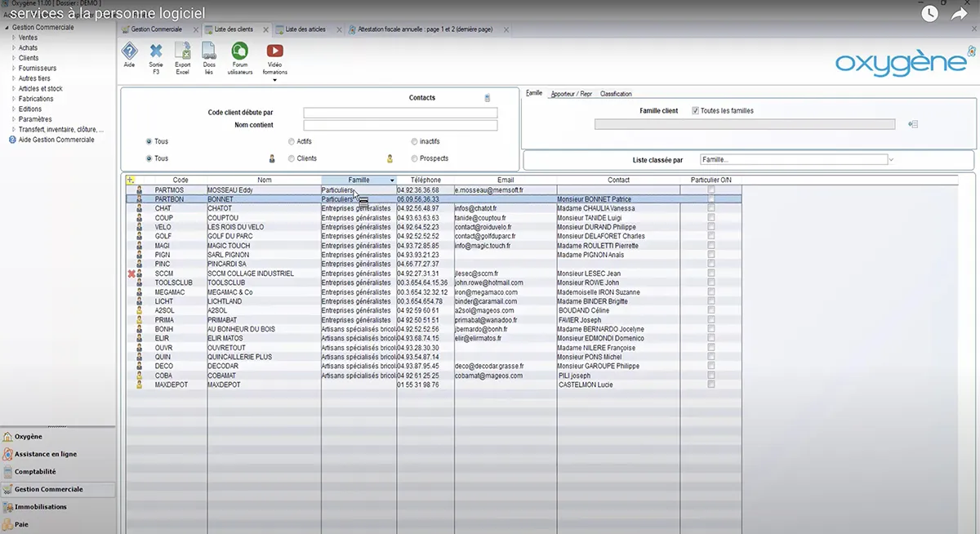The image size is (980, 534).
Task: Click the Sortie F3 exit icon
Action: pyautogui.click(x=156, y=52)
